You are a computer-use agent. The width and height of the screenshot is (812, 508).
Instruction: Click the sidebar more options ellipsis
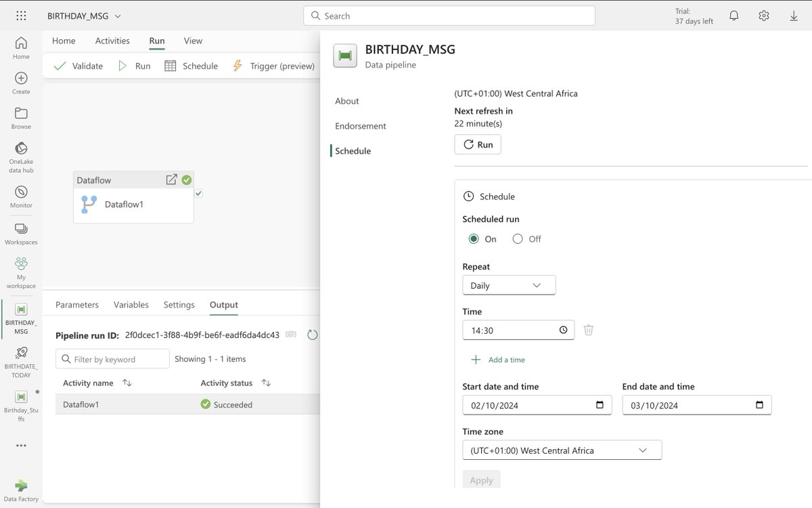tap(21, 446)
